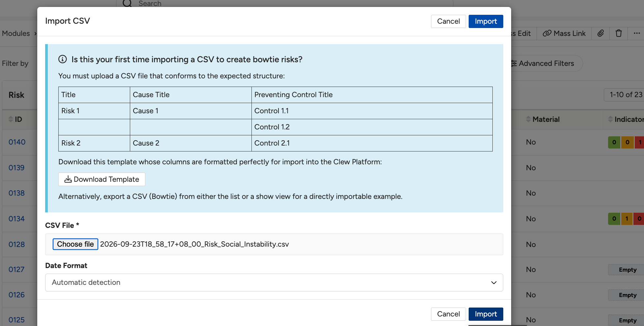The height and width of the screenshot is (326, 644).
Task: Open risk ID 0127
Action: click(16, 269)
